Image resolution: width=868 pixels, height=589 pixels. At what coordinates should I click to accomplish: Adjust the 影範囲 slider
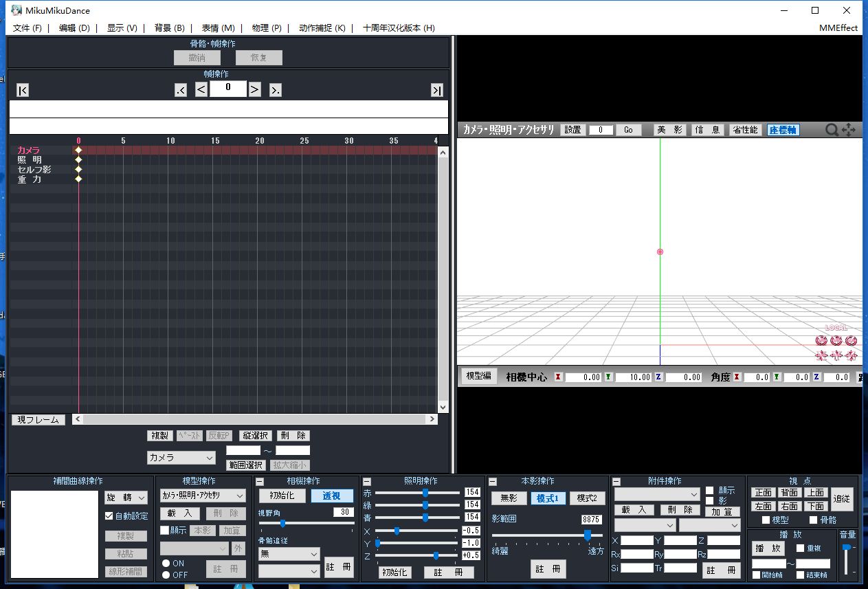[547, 534]
